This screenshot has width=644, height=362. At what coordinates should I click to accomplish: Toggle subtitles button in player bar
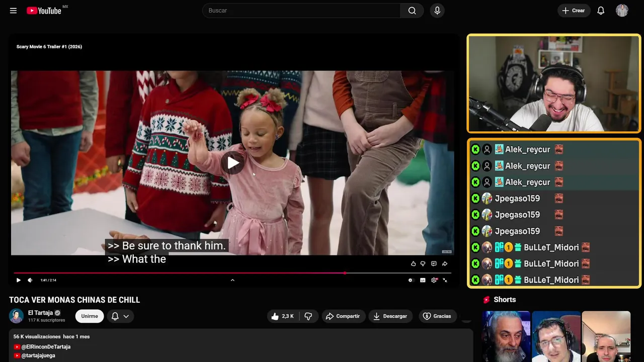tap(423, 280)
